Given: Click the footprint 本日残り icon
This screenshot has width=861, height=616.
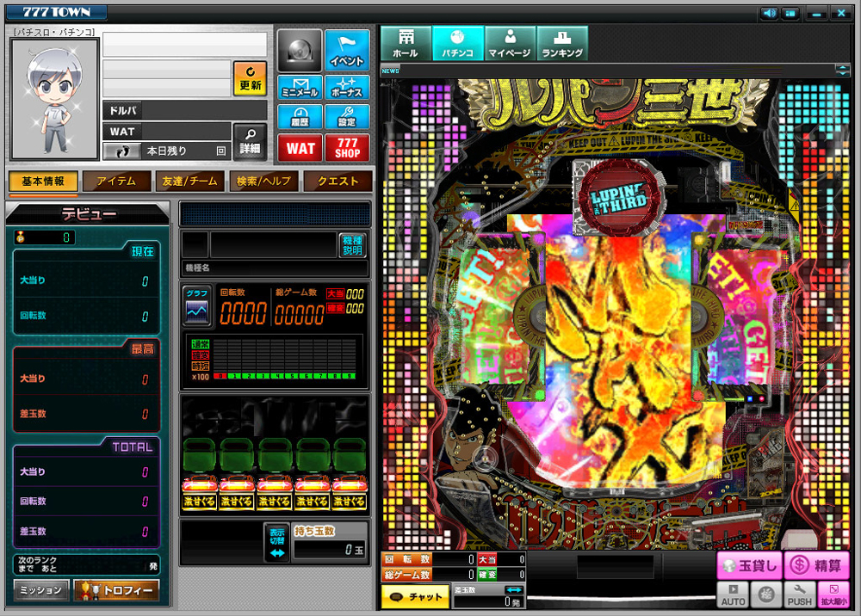Looking at the screenshot, I should click(x=121, y=151).
